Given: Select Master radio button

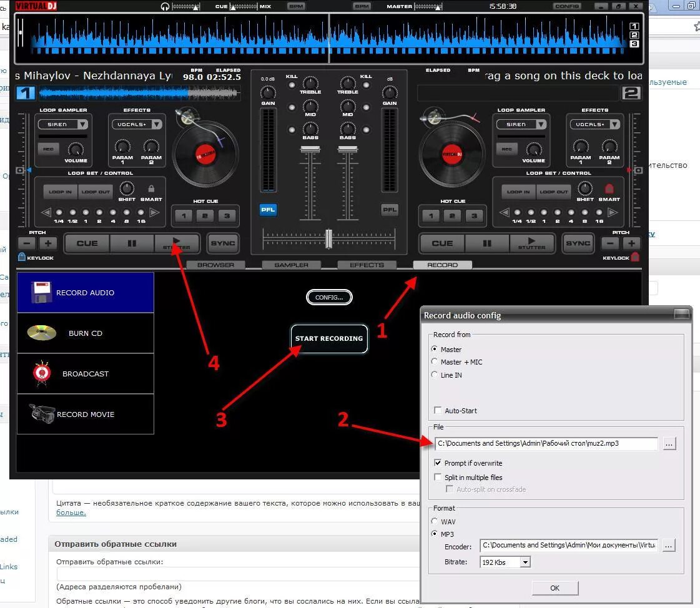Looking at the screenshot, I should pos(435,349).
